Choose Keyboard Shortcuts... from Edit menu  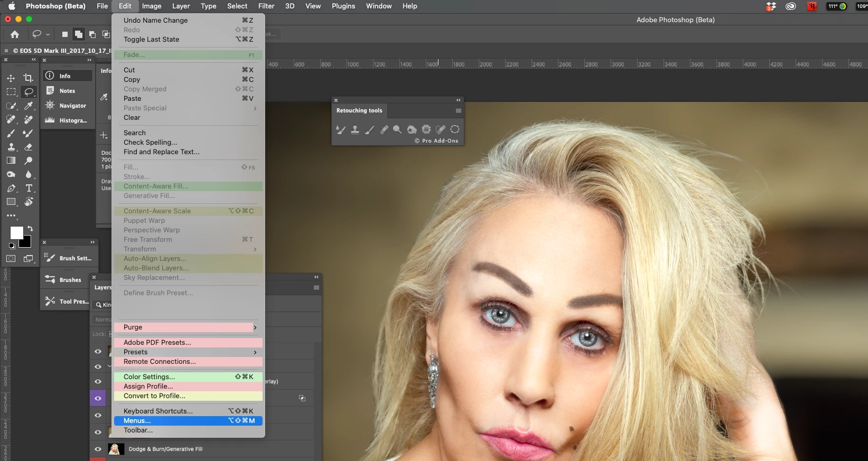188,411
